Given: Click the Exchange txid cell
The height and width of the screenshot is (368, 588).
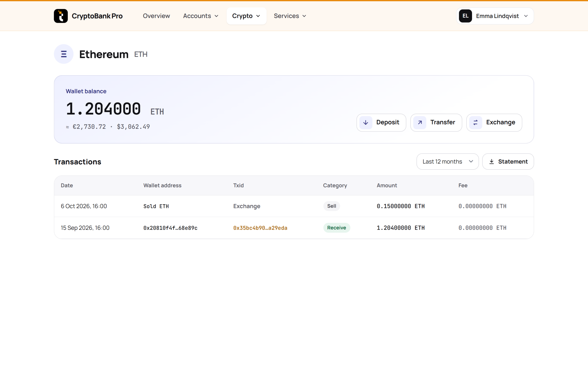Looking at the screenshot, I should (x=247, y=206).
